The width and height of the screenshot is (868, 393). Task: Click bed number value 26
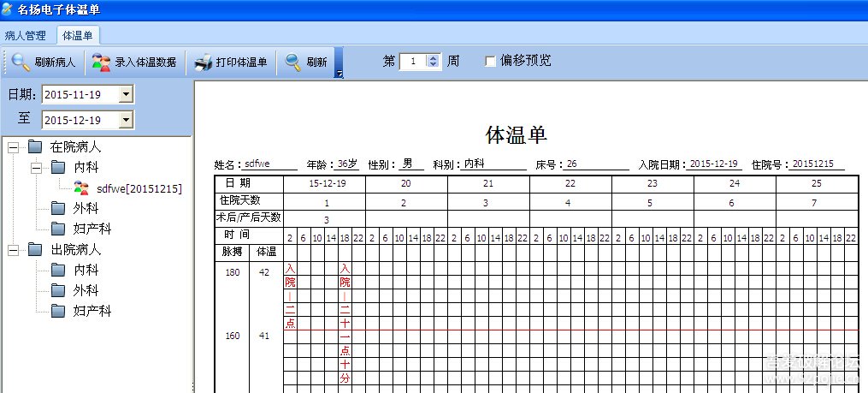(571, 164)
